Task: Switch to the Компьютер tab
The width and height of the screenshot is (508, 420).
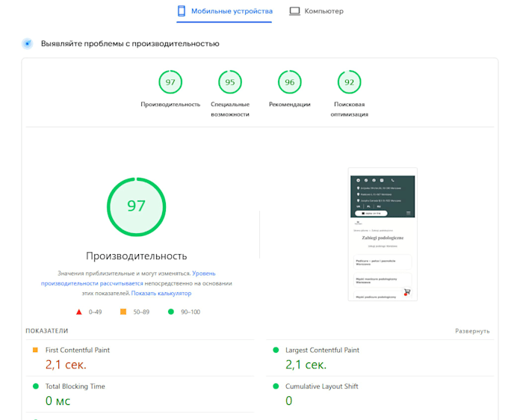Action: coord(316,11)
